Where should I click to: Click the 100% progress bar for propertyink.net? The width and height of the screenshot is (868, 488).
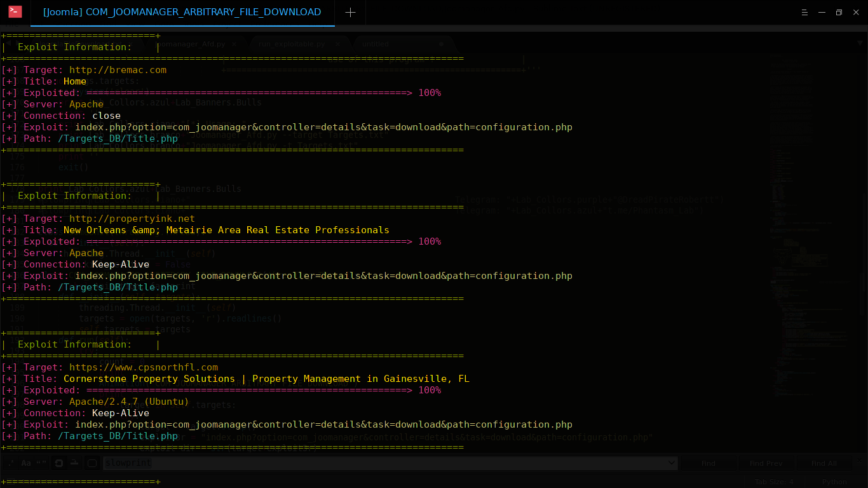tap(264, 241)
